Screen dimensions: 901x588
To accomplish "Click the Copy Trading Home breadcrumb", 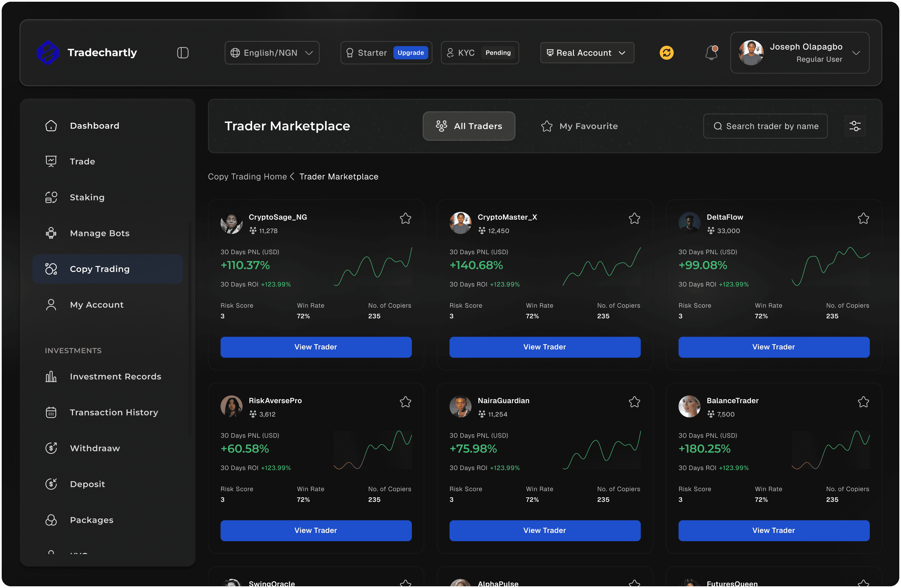I will pos(247,176).
